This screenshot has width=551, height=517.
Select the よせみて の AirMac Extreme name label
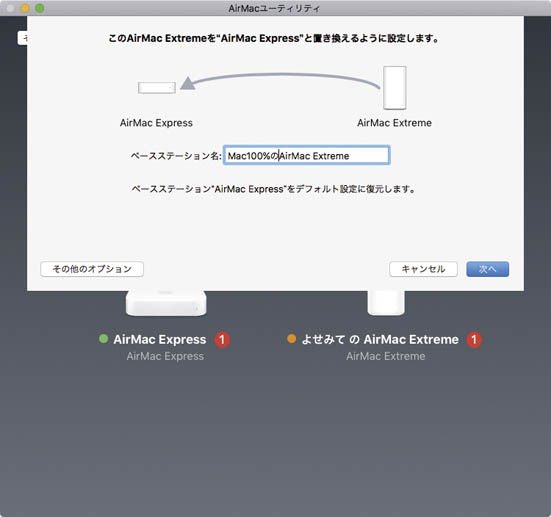tap(380, 340)
